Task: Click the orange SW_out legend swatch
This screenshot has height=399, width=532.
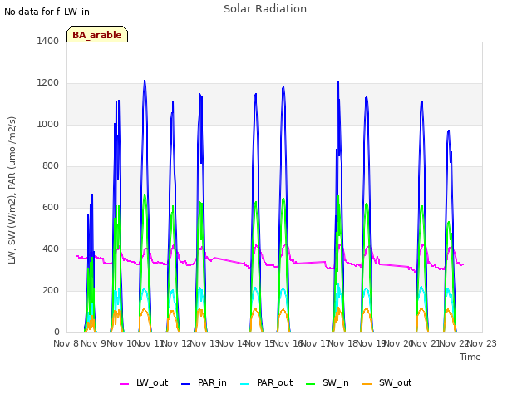Action: (x=367, y=384)
